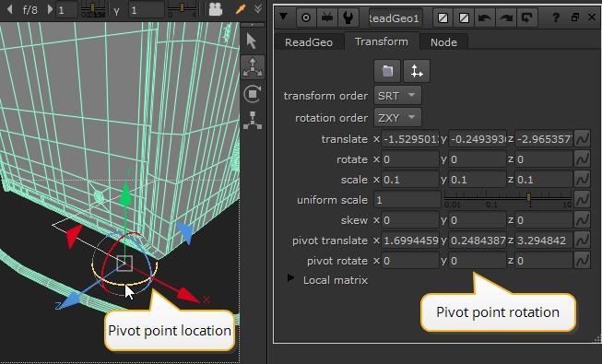Switch to the Node tab
Viewport: 602px width, 364px height.
pos(443,41)
